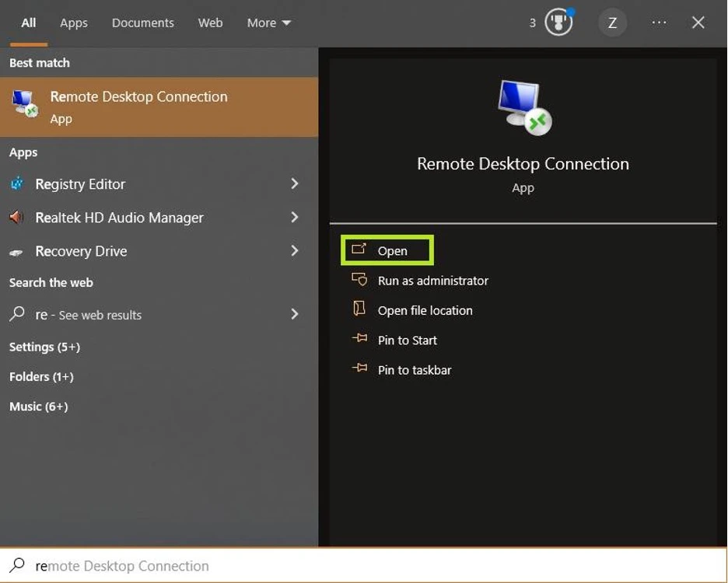Open the Z user account avatar
Viewport: 728px width, 583px height.
coord(612,23)
